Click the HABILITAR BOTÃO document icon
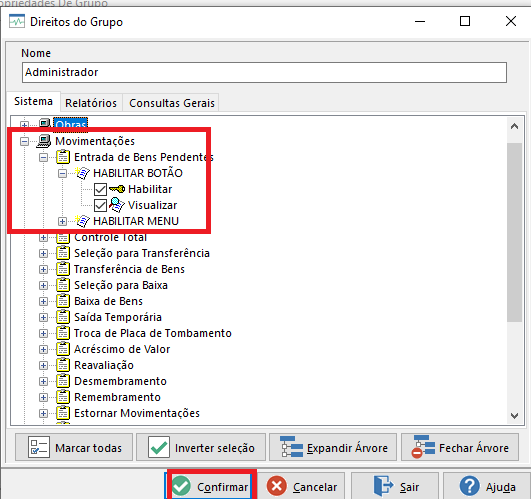This screenshot has height=499, width=531. pos(82,173)
